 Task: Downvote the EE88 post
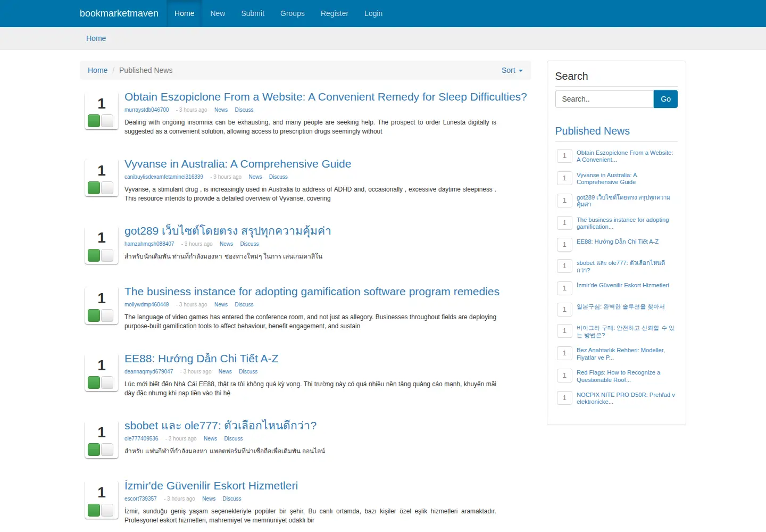[107, 383]
